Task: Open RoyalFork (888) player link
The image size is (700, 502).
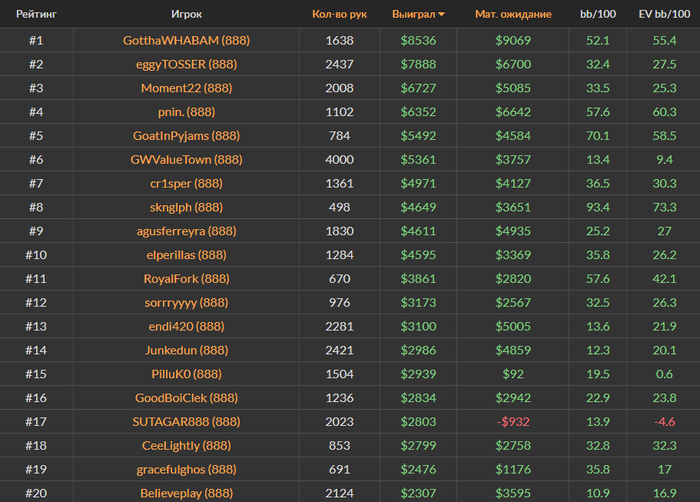Action: 186,279
